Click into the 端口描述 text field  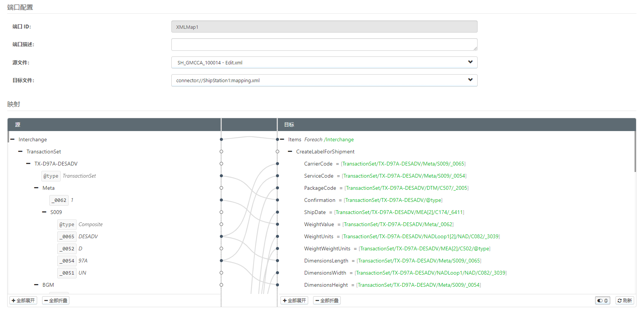(x=324, y=44)
